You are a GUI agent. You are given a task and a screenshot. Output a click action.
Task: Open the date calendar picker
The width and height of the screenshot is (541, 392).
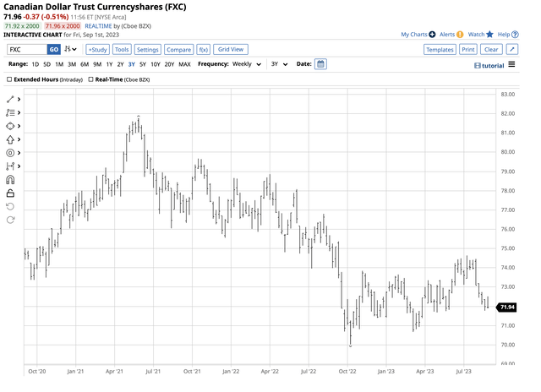320,64
